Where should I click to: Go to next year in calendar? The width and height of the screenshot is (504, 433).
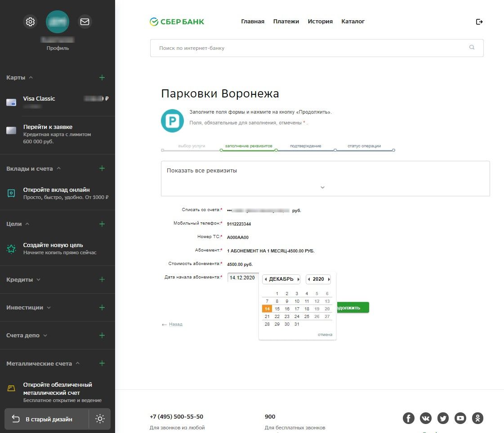click(x=329, y=279)
